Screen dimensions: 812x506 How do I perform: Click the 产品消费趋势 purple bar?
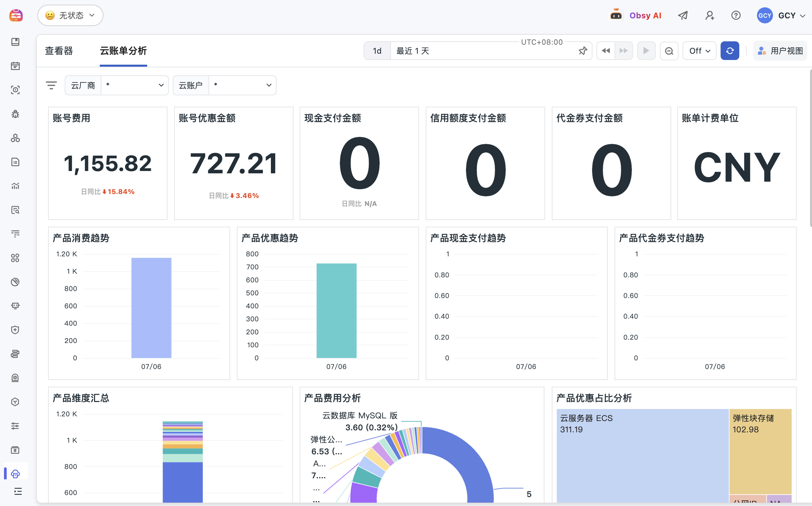(x=151, y=308)
